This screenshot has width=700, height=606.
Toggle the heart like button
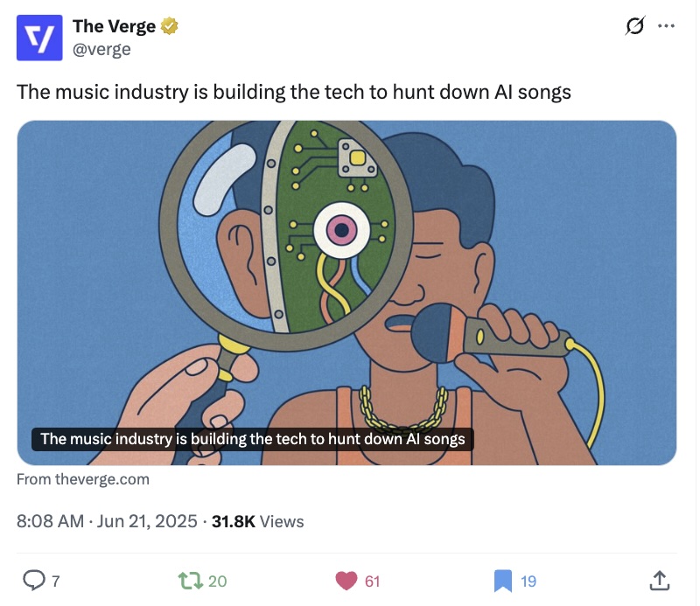(346, 581)
